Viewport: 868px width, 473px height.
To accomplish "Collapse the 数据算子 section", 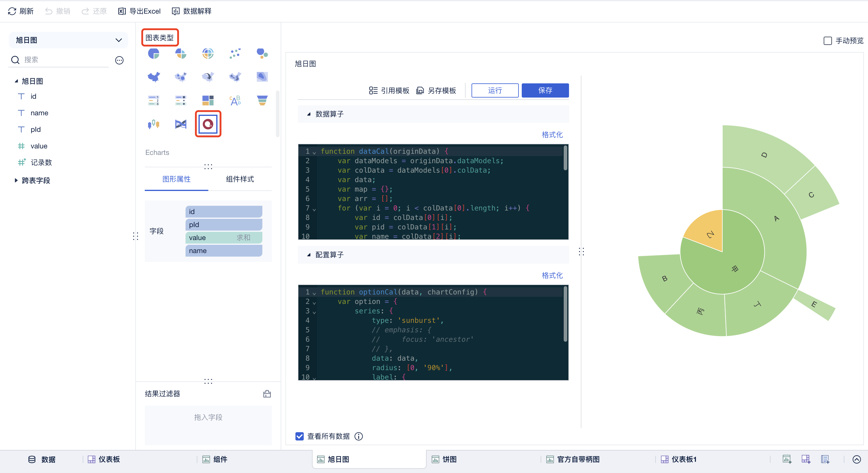I will 309,114.
